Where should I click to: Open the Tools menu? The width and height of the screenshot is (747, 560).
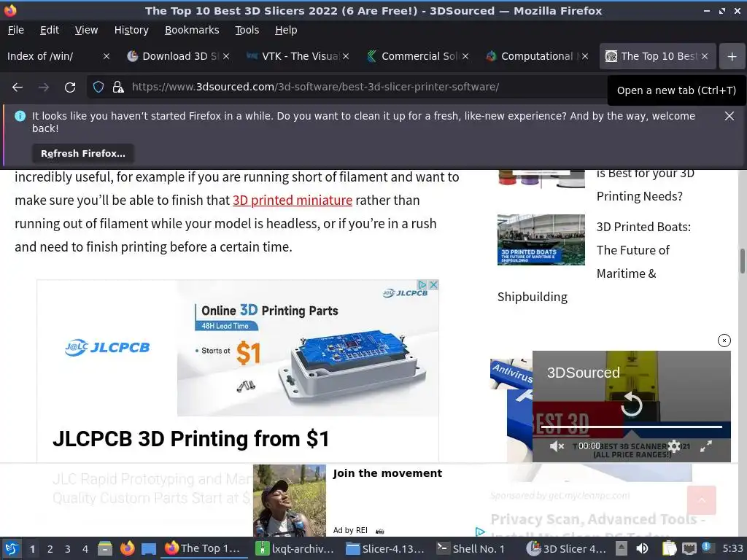click(x=247, y=30)
